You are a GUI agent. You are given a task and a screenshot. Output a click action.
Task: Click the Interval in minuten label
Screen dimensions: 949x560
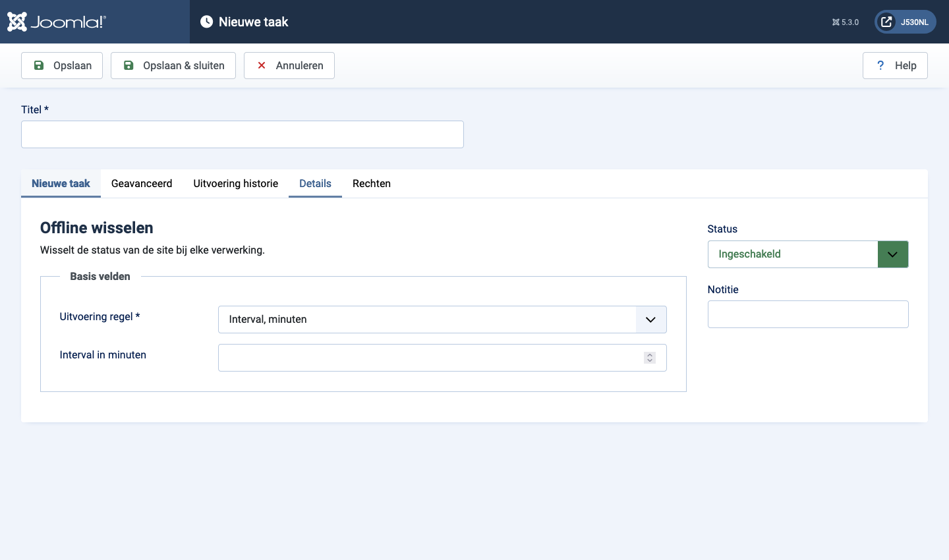[103, 355]
